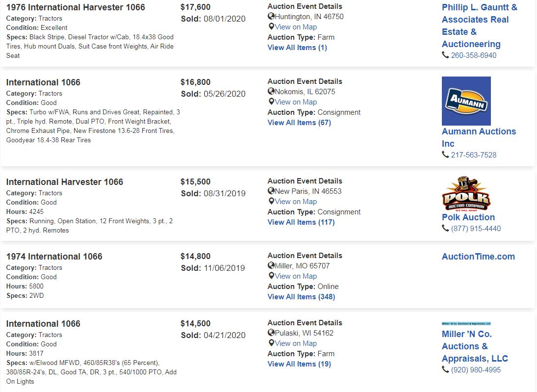Call Aumann Auctions at 217-563-7528

click(473, 155)
